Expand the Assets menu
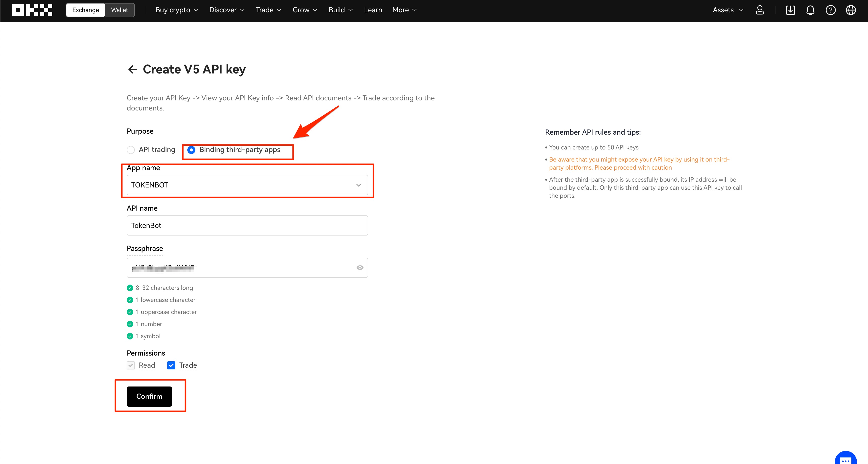868x464 pixels. (728, 10)
